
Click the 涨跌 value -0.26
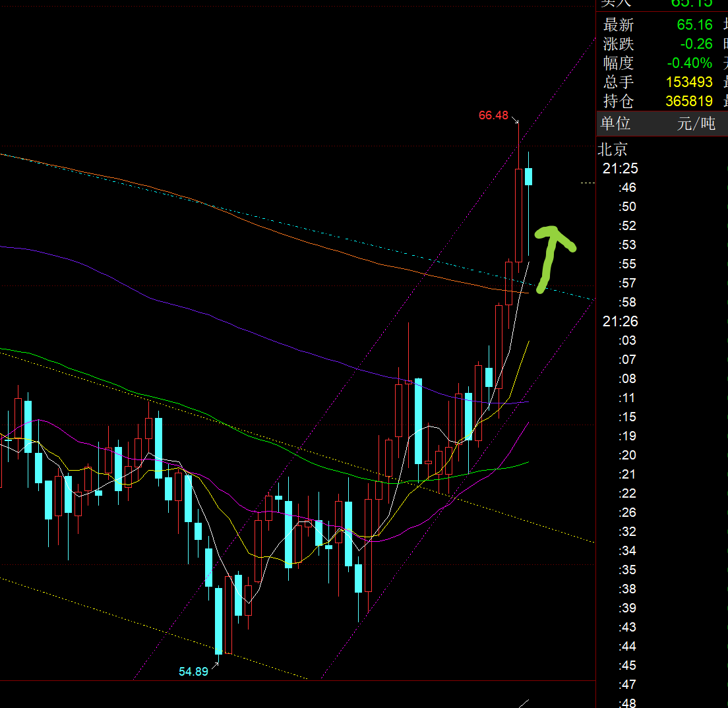coord(696,44)
